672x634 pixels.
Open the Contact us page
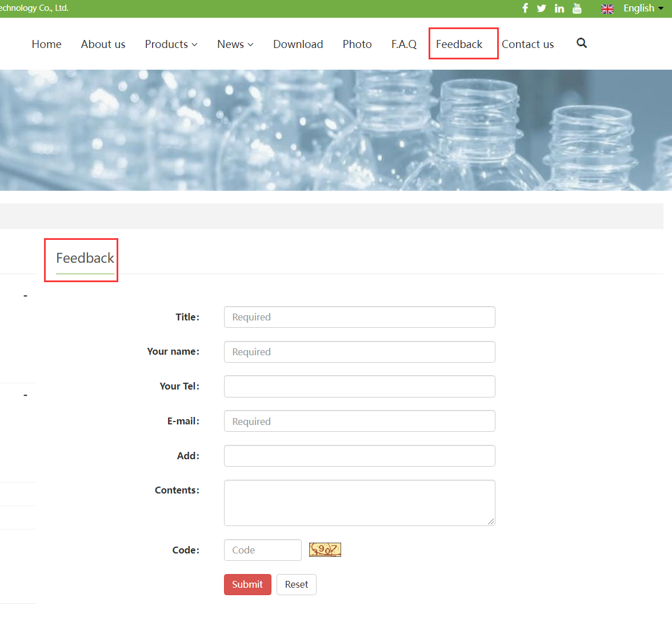(x=527, y=44)
